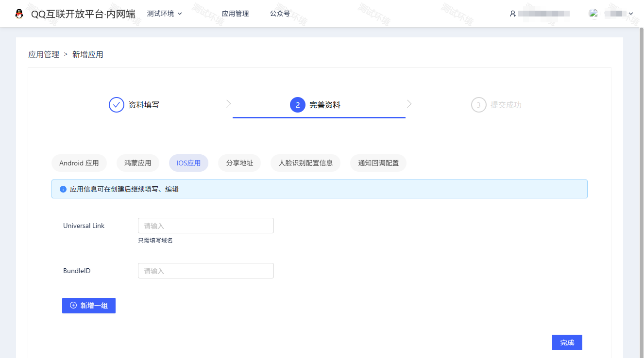This screenshot has height=358, width=644.
Task: Click arrow between 资料填写 and 完善资料
Action: (229, 104)
